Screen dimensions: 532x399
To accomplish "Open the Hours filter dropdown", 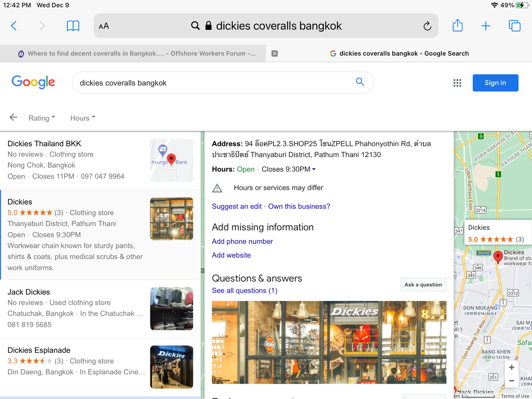I will pos(82,118).
